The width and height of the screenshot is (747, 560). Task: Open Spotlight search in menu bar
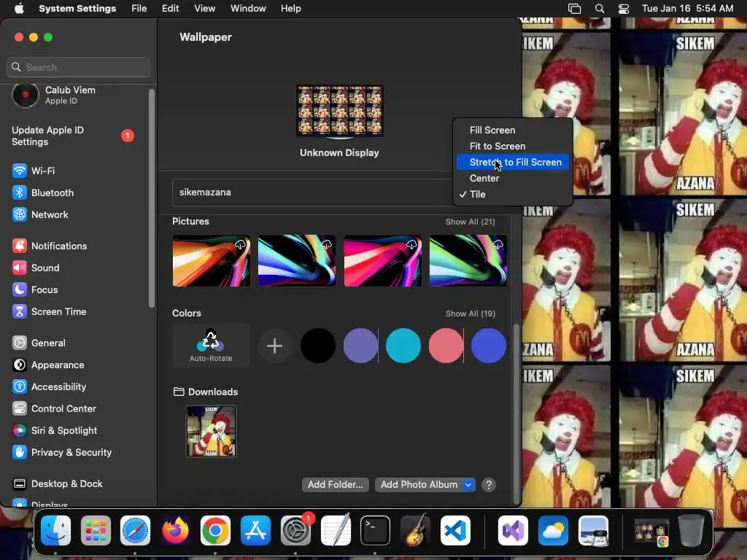tap(600, 9)
